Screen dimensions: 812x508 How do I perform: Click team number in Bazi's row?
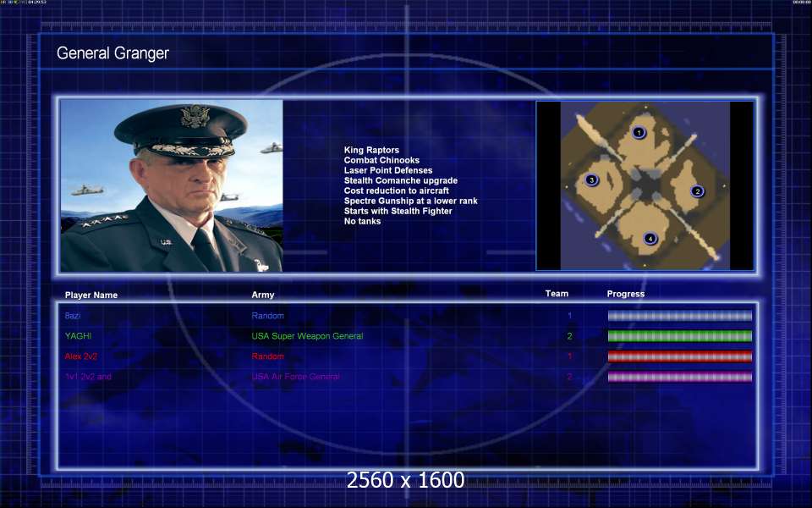tap(569, 316)
